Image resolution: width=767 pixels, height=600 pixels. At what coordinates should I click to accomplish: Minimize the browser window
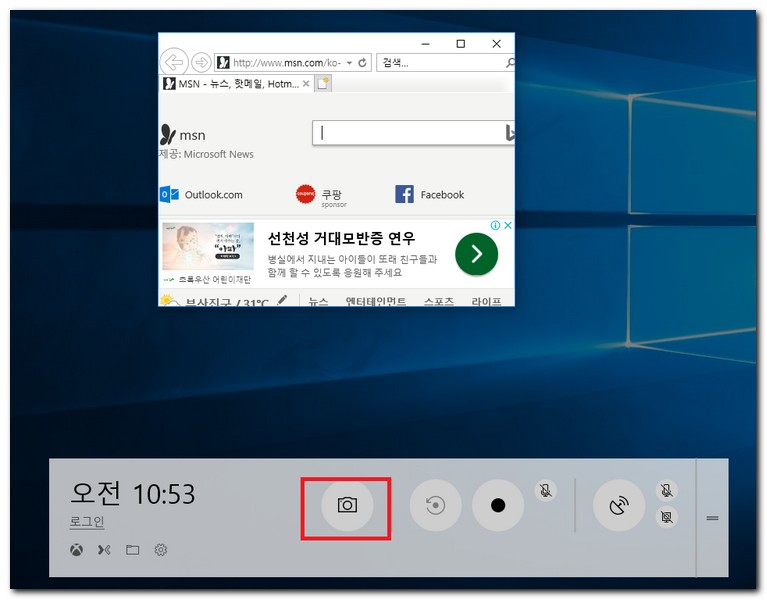point(426,44)
